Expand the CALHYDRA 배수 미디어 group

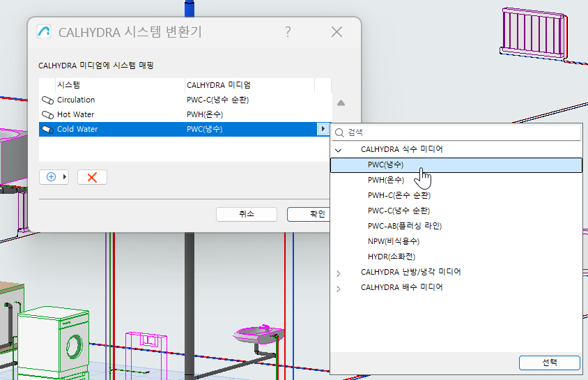tap(339, 289)
